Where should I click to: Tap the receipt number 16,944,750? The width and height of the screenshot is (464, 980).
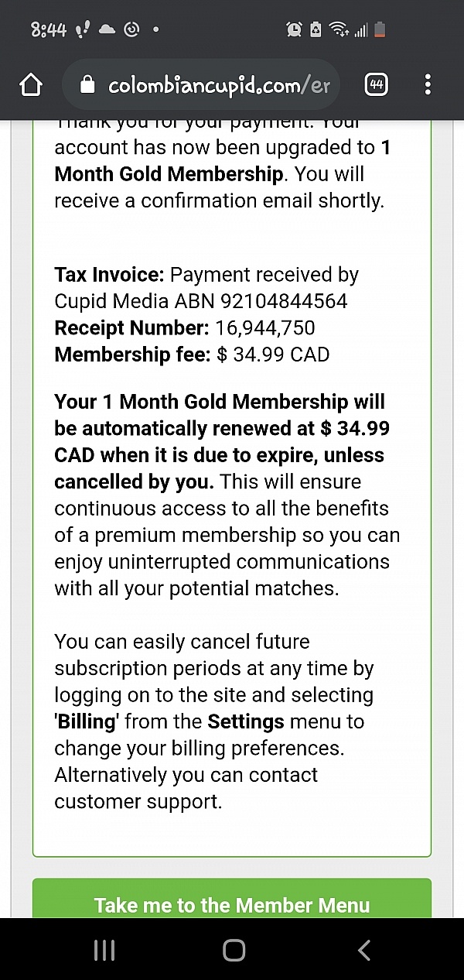click(x=265, y=327)
